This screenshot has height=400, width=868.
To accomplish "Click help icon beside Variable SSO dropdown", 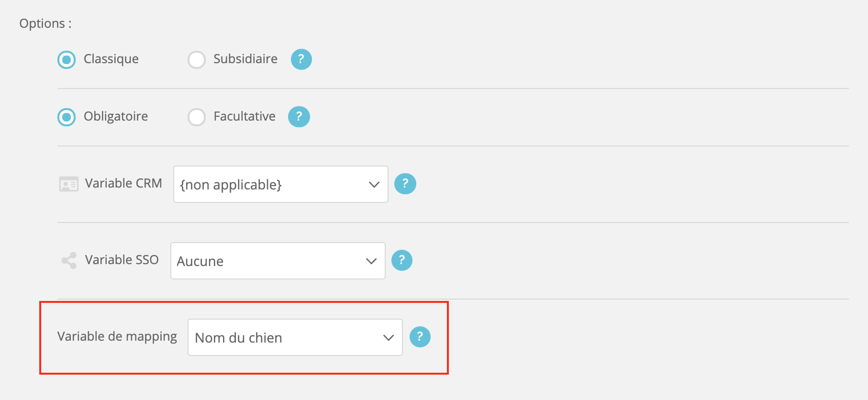I will pos(402,260).
